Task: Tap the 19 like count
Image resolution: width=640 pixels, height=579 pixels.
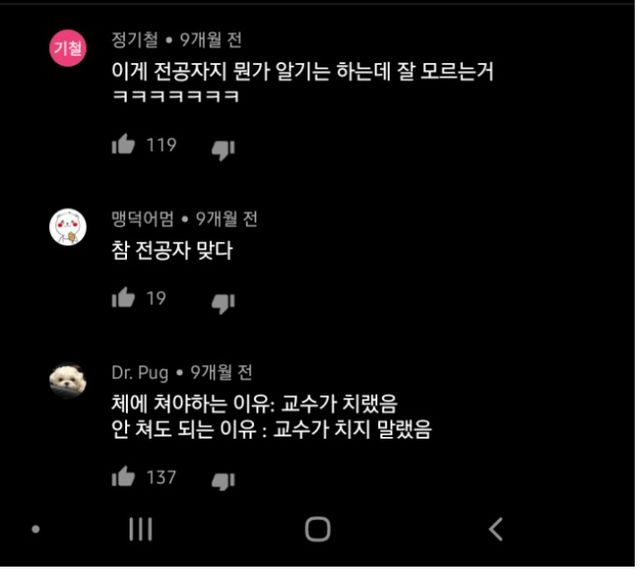Action: (156, 298)
